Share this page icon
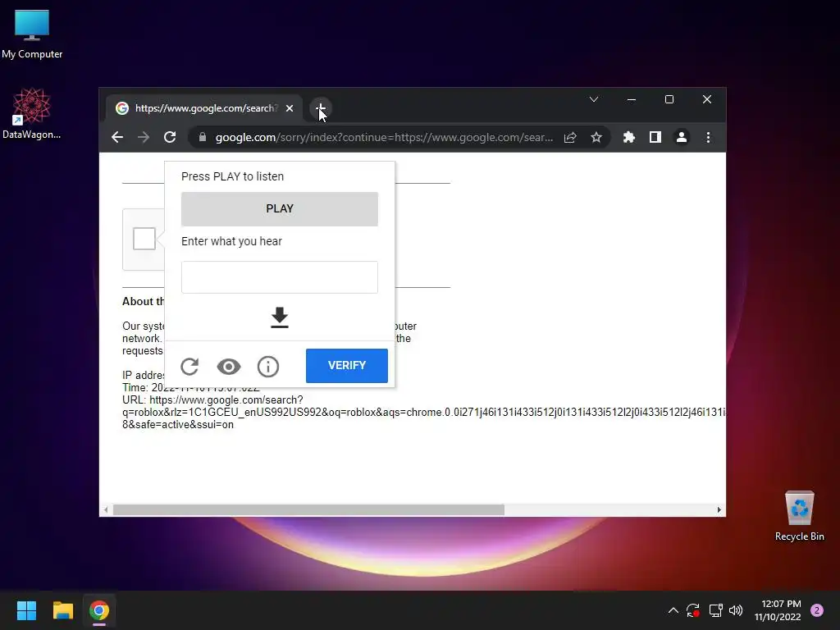 [570, 138]
